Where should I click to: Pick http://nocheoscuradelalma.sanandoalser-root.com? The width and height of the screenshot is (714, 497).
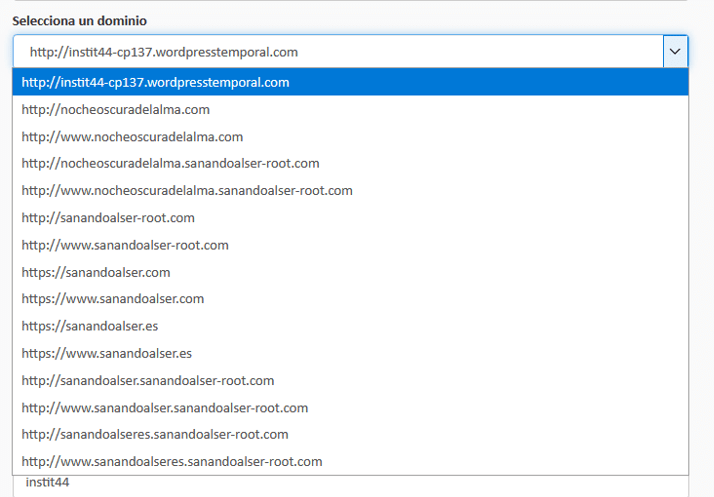point(351,164)
